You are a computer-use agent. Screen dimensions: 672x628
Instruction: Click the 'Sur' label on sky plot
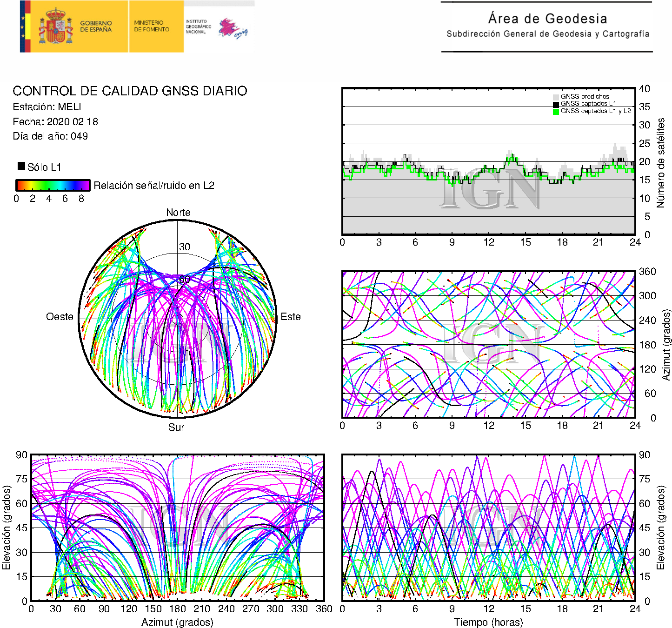[176, 427]
